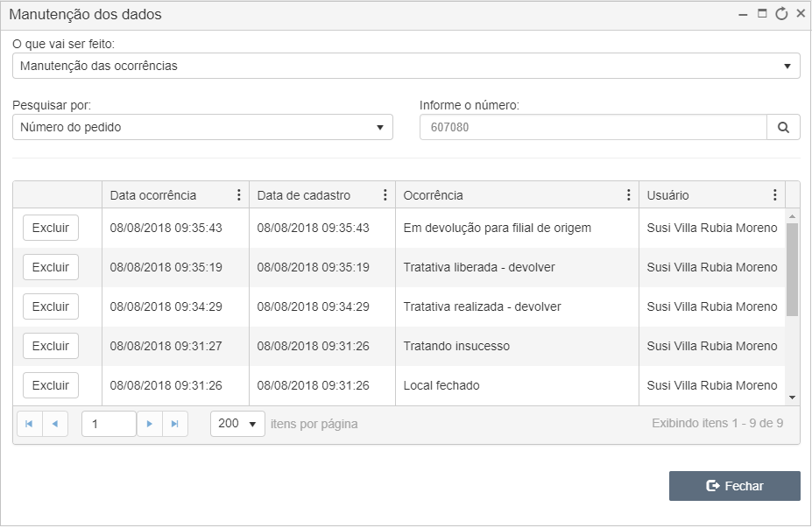
Task: Expand the 'O que vai ser feito' dropdown
Action: [x=406, y=66]
